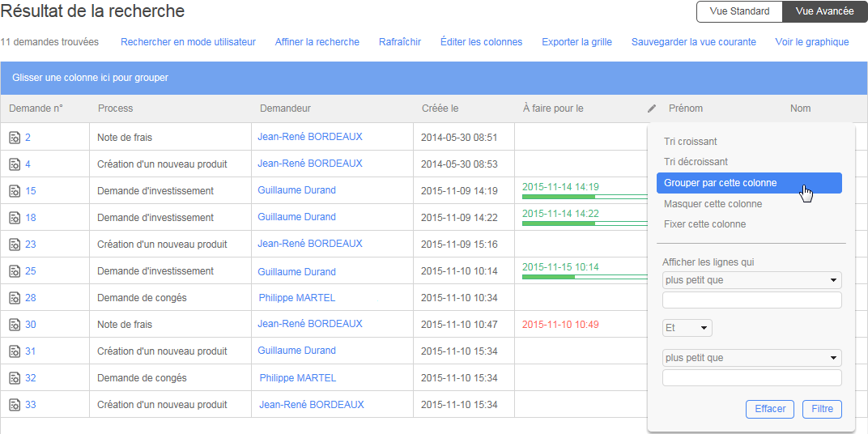Click the request icon beside demande 33
The width and height of the screenshot is (868, 434).
coord(15,405)
